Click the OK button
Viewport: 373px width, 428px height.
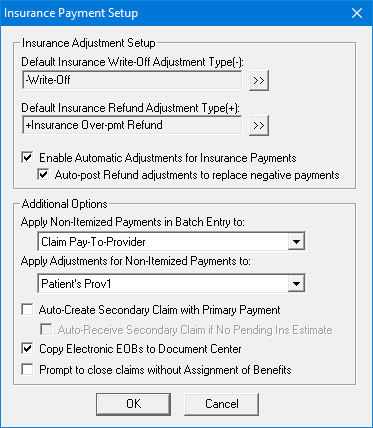point(134,404)
